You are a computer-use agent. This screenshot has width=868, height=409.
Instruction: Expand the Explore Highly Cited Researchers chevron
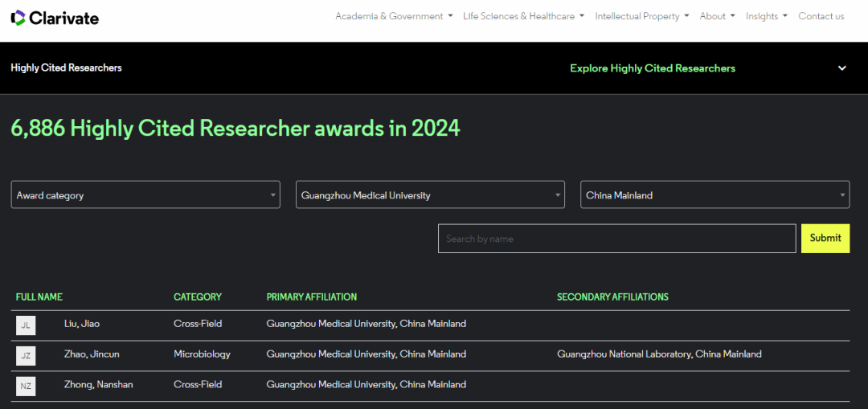point(841,68)
